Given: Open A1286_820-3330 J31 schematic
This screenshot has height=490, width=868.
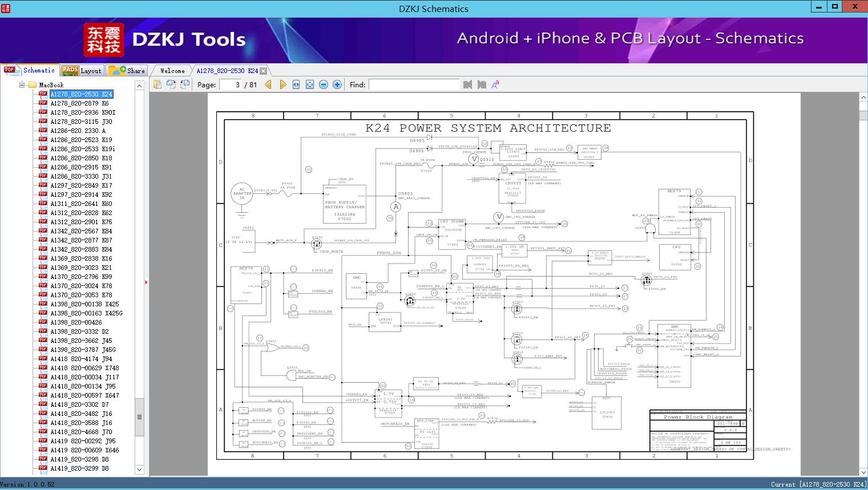Looking at the screenshot, I should click(x=81, y=176).
